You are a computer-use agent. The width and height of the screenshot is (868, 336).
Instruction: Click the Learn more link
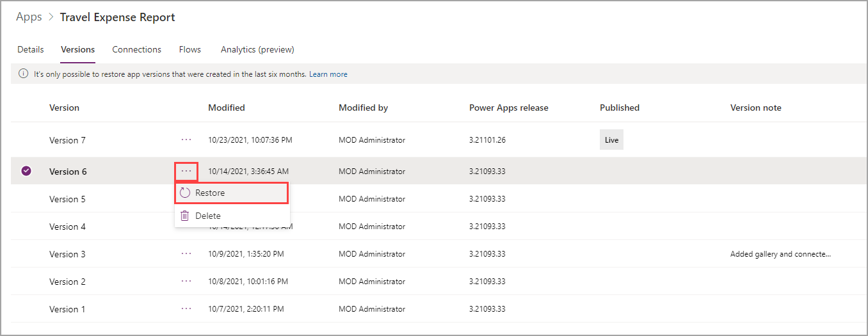coord(328,74)
